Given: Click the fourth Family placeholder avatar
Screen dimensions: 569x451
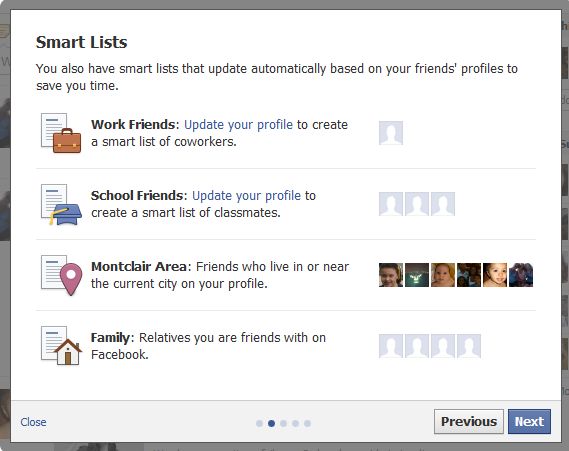Looking at the screenshot, I should pyautogui.click(x=469, y=346).
